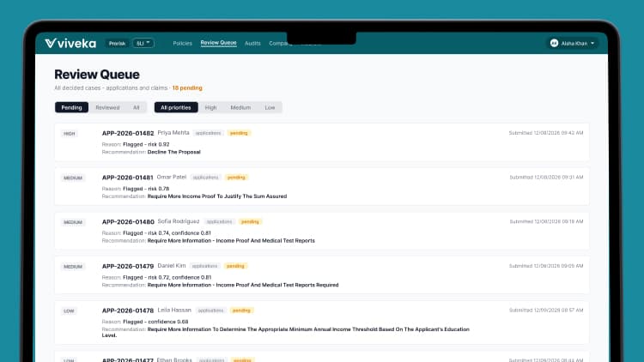Open case APP-2026-01481
The image size is (644, 362).
127,178
